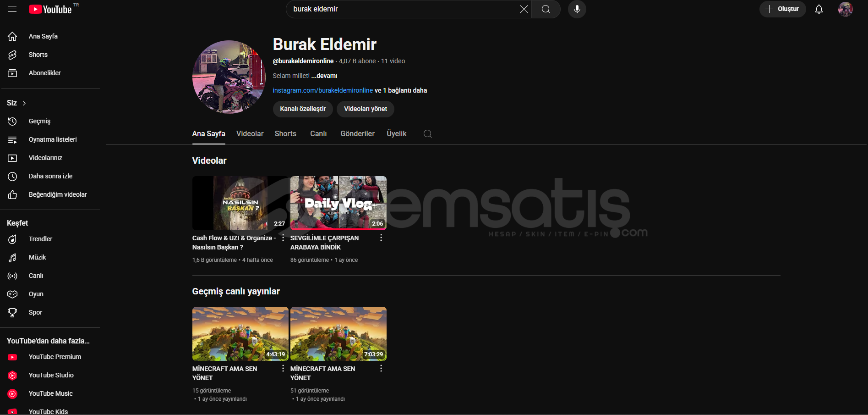Open the instagram.com/burakeldemironline link
Image resolution: width=868 pixels, height=415 pixels.
(x=323, y=90)
